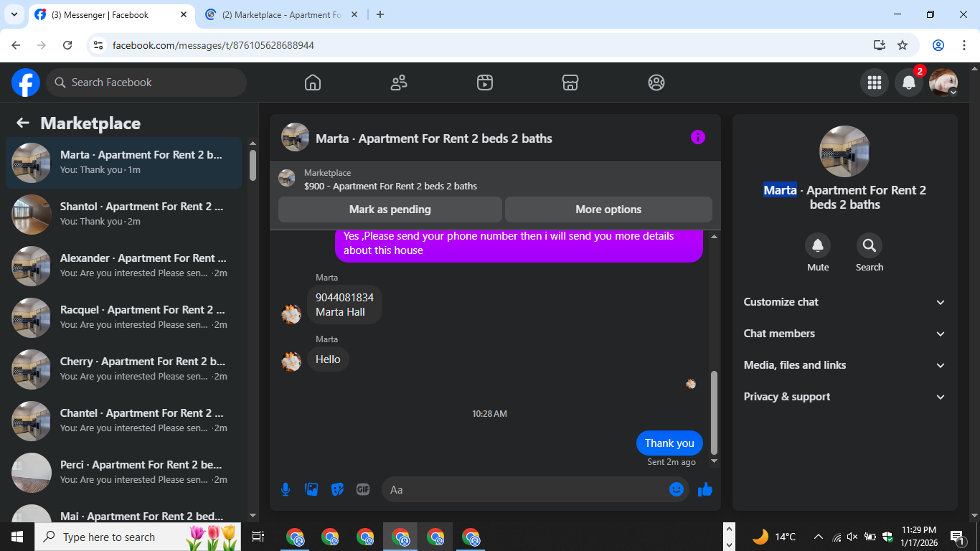Open account profile picture menu
This screenshot has width=980, height=551.
pos(943,83)
